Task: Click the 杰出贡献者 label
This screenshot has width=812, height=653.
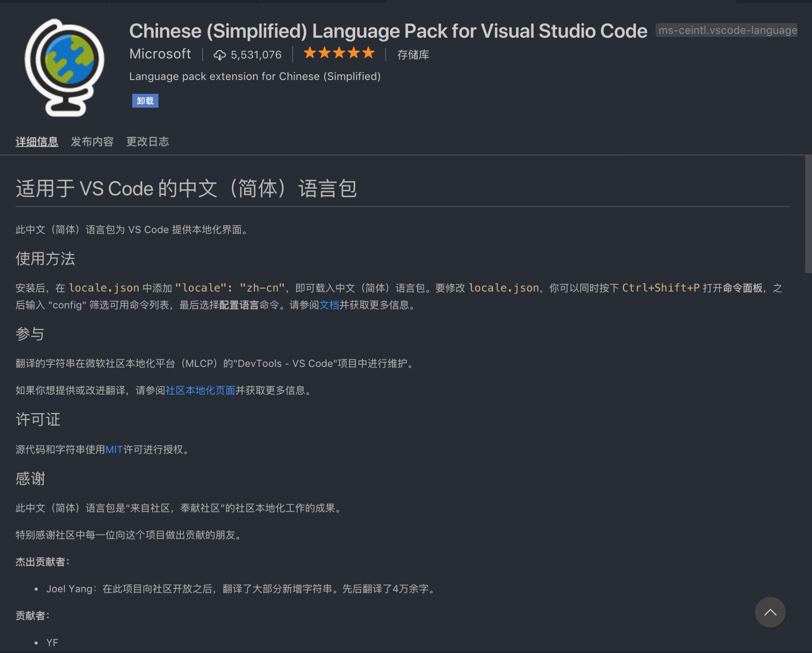Action: pyautogui.click(x=43, y=562)
